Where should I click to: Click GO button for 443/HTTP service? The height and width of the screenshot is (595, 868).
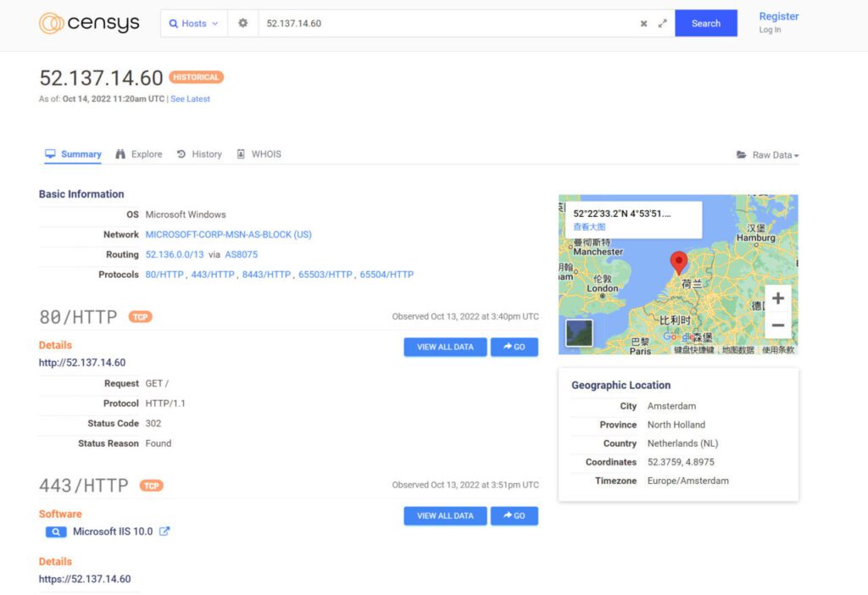pos(514,515)
